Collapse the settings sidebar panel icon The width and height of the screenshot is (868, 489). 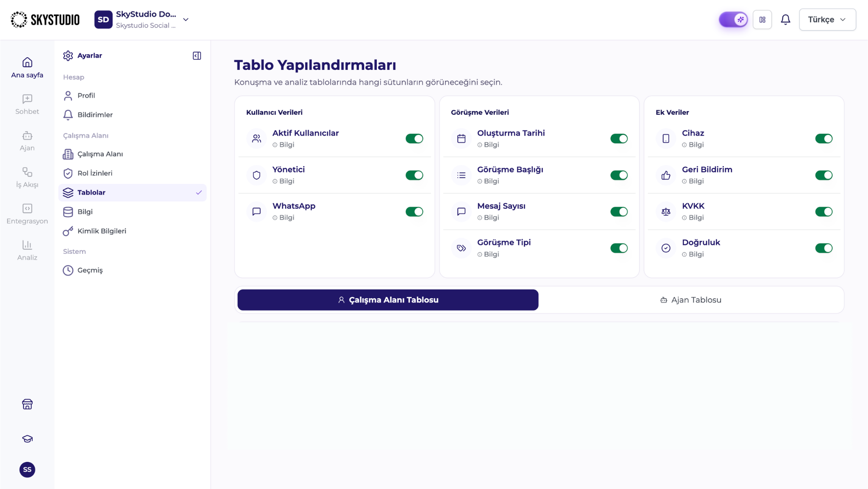point(197,56)
